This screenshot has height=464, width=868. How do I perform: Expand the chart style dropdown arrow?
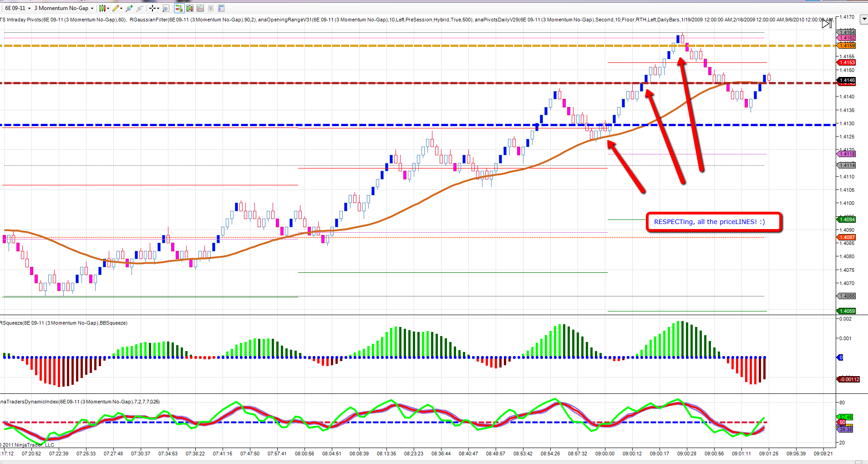108,8
